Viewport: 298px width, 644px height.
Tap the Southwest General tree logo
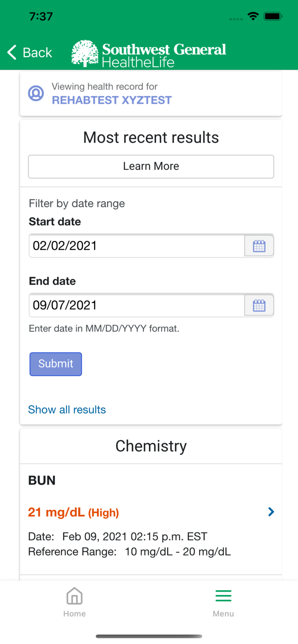[x=85, y=54]
